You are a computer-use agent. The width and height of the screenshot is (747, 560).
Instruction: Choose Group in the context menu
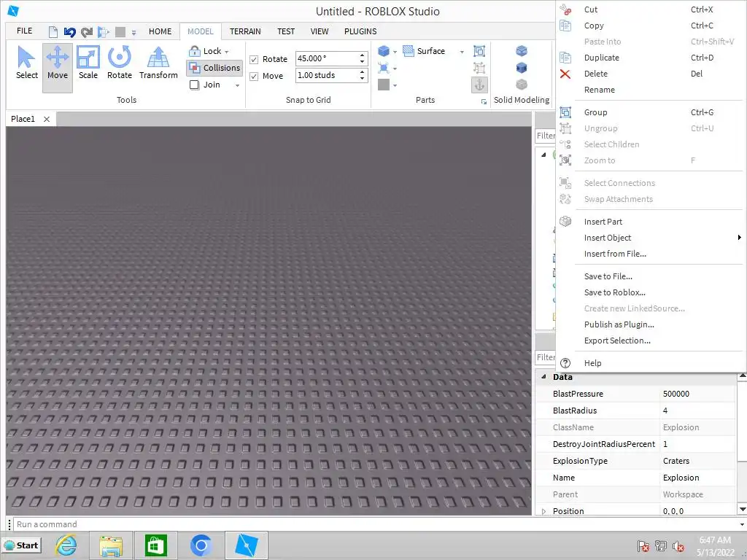pos(651,112)
